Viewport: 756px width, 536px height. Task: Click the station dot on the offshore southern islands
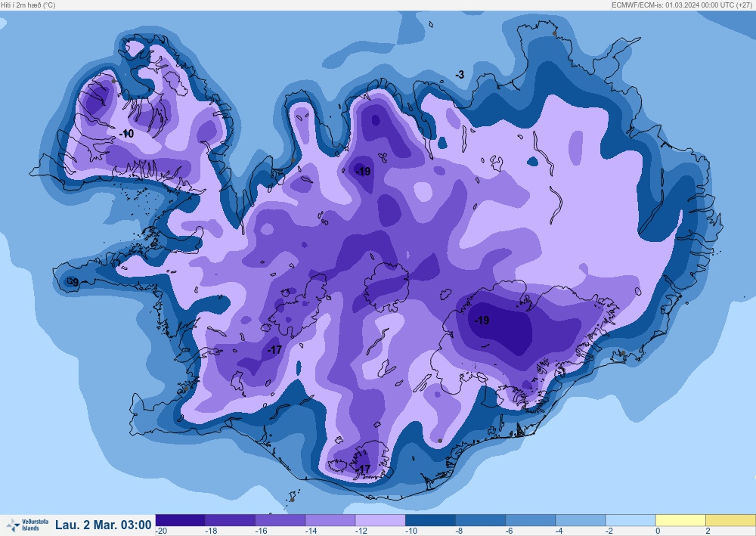[292, 500]
